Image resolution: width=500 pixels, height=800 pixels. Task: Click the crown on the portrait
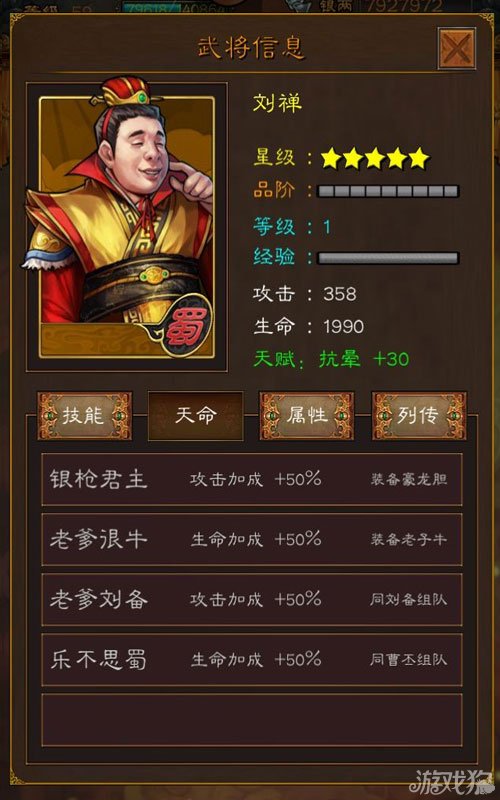coord(126,92)
